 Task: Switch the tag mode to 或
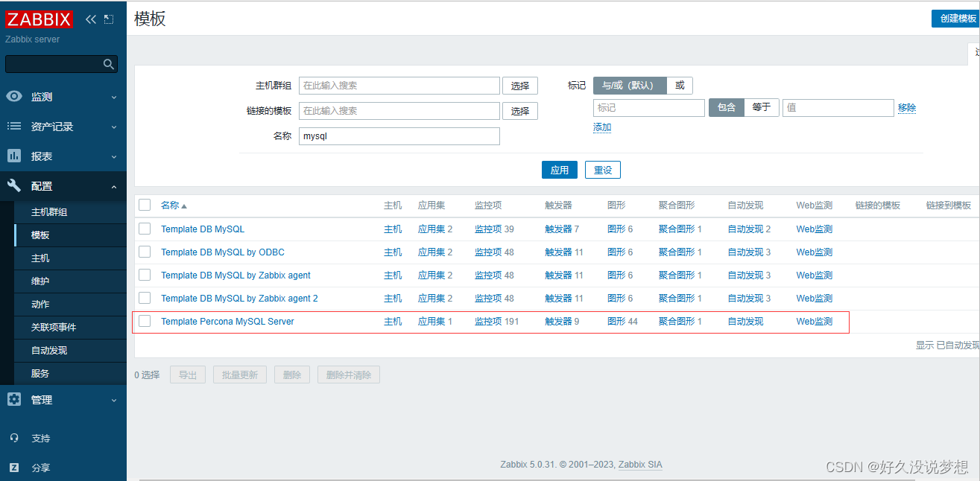point(680,86)
